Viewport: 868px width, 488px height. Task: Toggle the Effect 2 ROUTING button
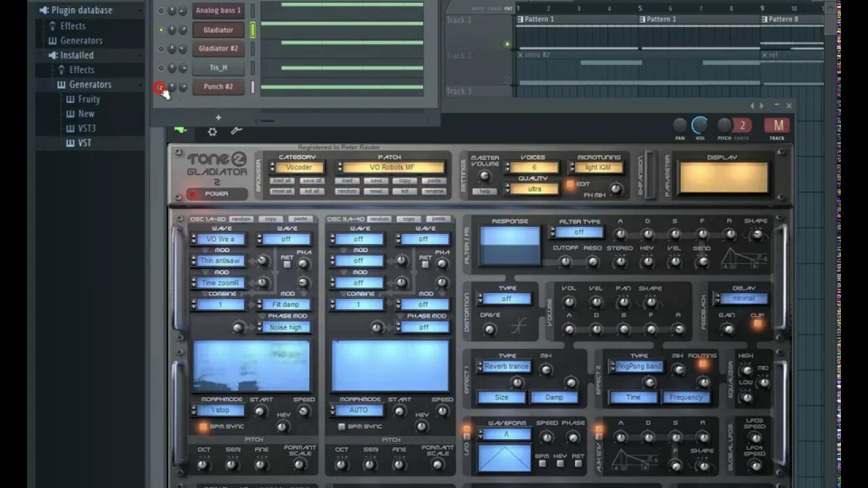point(703,365)
